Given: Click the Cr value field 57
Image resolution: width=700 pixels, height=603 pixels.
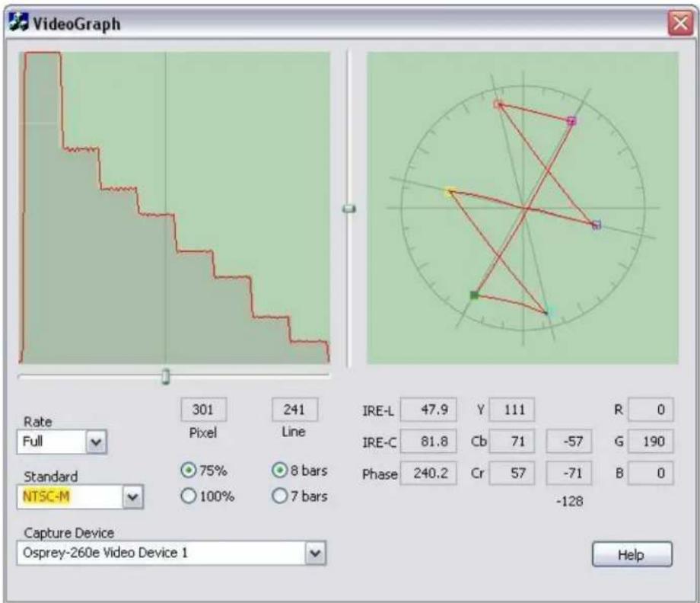Looking at the screenshot, I should pyautogui.click(x=511, y=473).
